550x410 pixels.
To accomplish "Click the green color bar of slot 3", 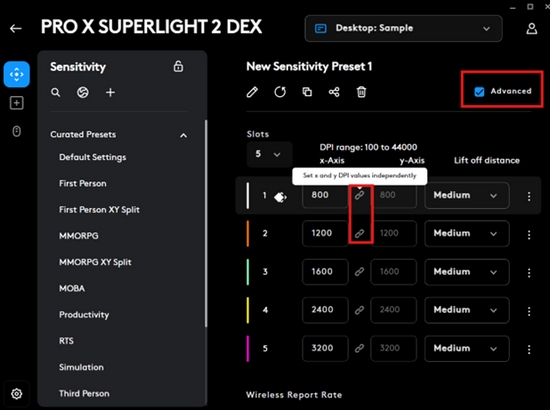I will [248, 272].
